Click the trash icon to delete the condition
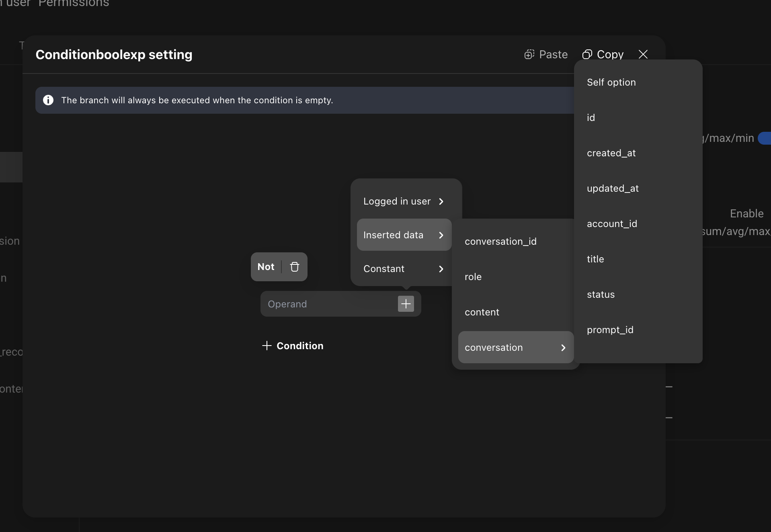 [295, 267]
